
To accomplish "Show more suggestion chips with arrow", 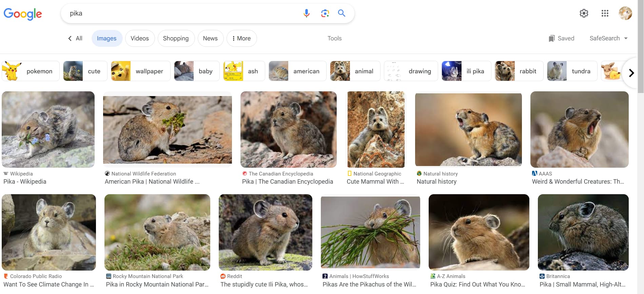I will (x=631, y=73).
